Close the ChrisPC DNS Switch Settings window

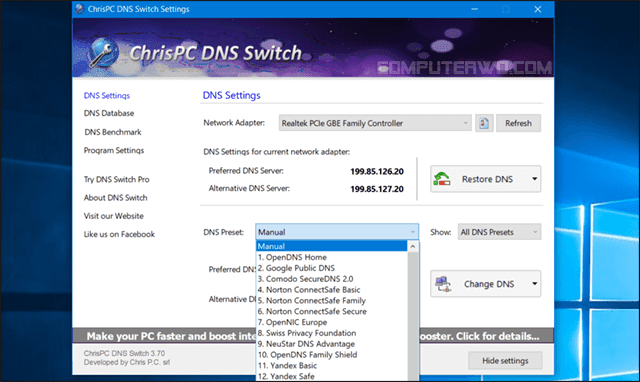coord(538,9)
